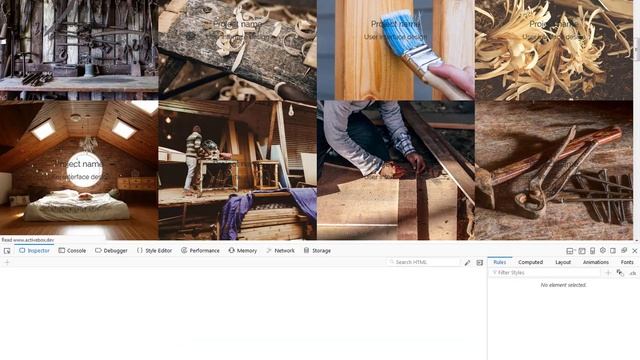The width and height of the screenshot is (640, 360).
Task: Focus the Search HTML field
Action: coord(423,262)
